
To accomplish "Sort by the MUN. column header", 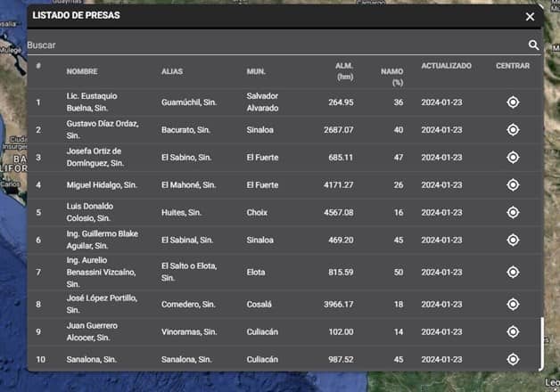I will [x=256, y=71].
